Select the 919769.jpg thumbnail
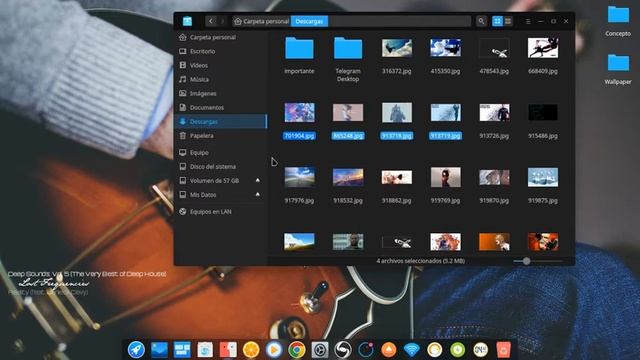This screenshot has height=360, width=640. 445,177
